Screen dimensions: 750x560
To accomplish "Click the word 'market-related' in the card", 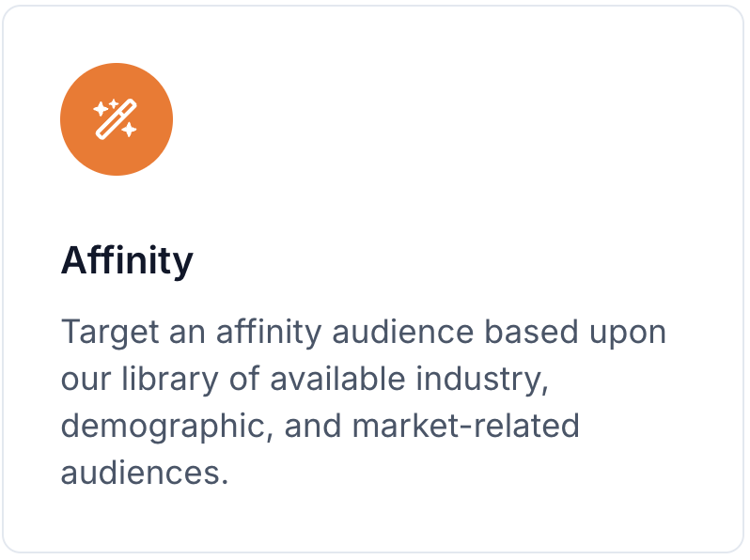I will click(x=465, y=426).
